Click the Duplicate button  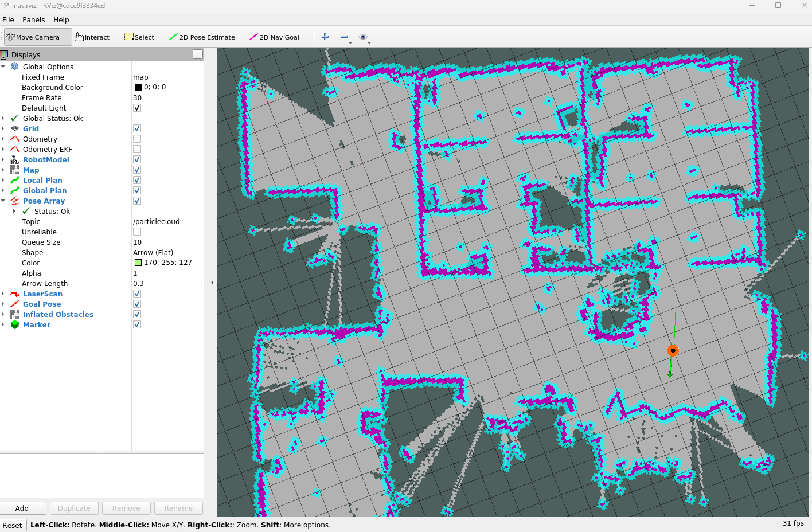(x=74, y=508)
